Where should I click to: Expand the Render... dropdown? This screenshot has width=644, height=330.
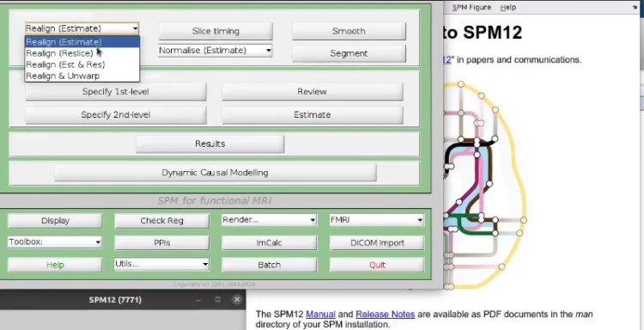pyautogui.click(x=269, y=220)
